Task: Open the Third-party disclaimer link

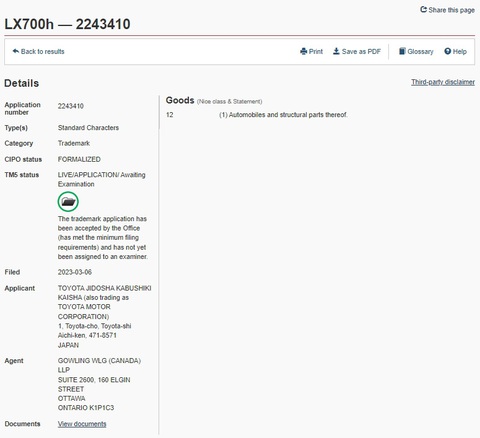Action: coord(443,82)
